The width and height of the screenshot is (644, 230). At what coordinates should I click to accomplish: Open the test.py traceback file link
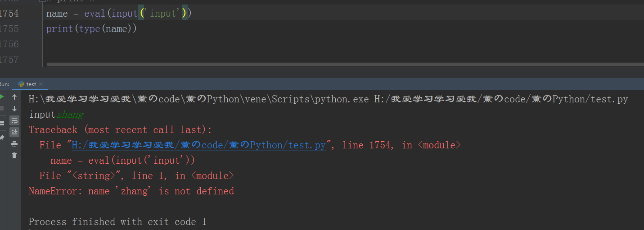point(198,145)
